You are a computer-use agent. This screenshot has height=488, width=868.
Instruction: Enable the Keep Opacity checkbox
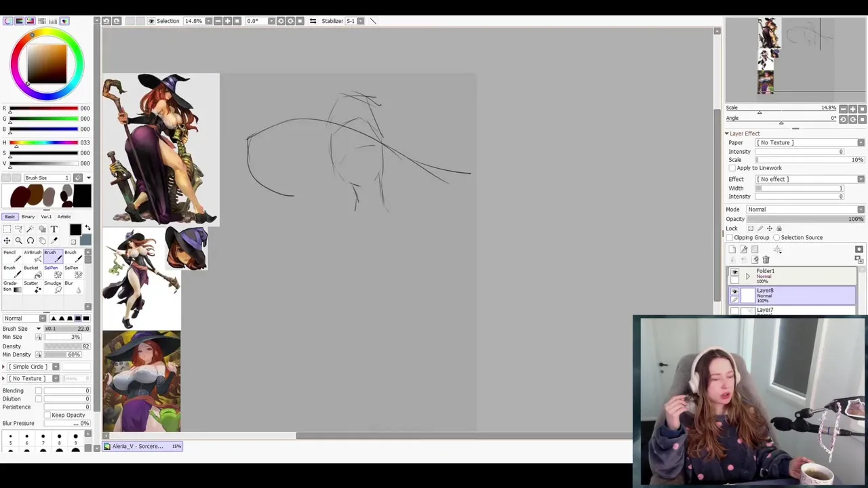pyautogui.click(x=47, y=415)
